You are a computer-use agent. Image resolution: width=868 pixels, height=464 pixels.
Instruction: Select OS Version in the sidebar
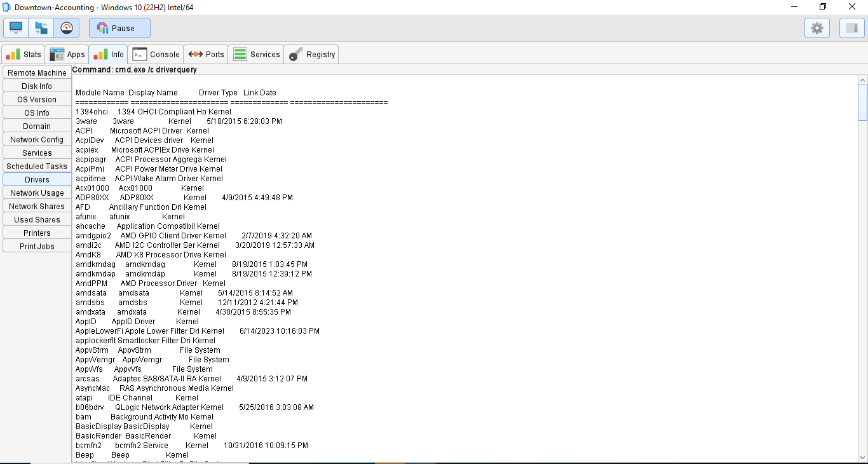pos(36,99)
